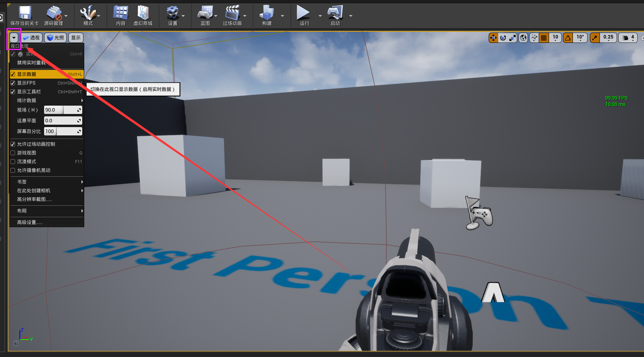The width and height of the screenshot is (644, 357).
Task: Click the 显示 show flags button
Action: (x=76, y=38)
